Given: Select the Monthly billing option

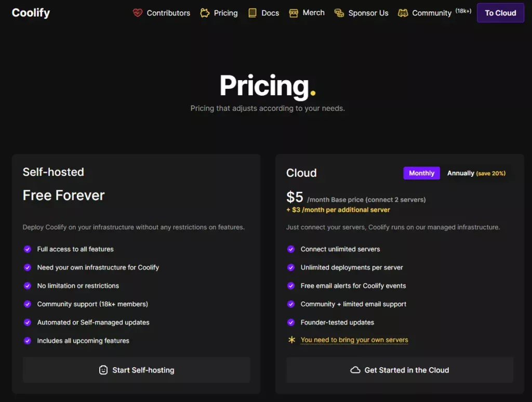Looking at the screenshot, I should pos(421,173).
